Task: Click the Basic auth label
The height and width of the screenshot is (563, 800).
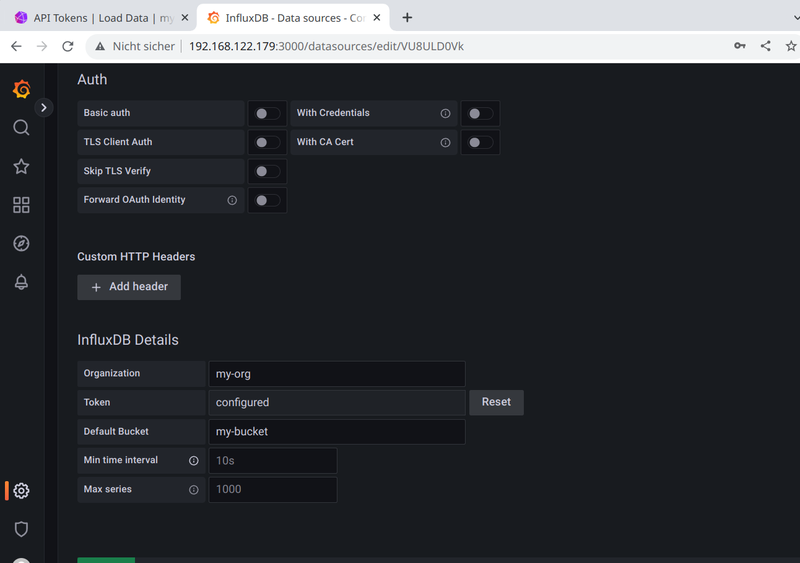Action: click(107, 113)
